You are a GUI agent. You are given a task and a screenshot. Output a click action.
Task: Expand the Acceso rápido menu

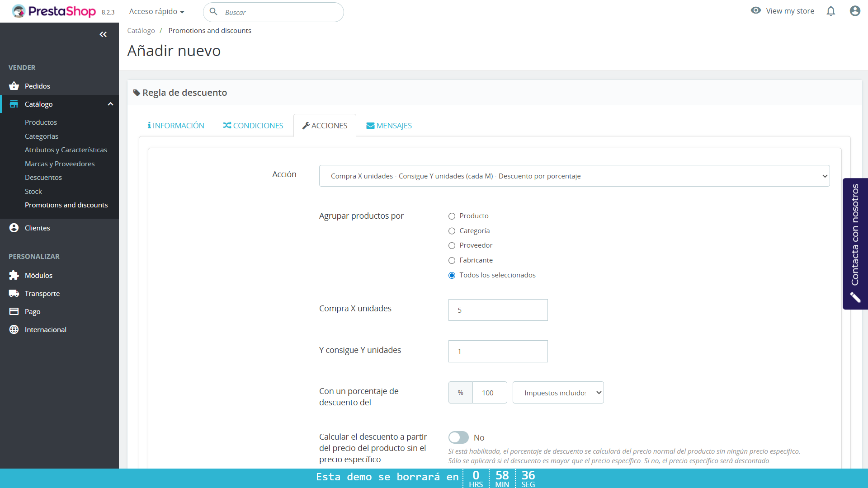pos(156,11)
